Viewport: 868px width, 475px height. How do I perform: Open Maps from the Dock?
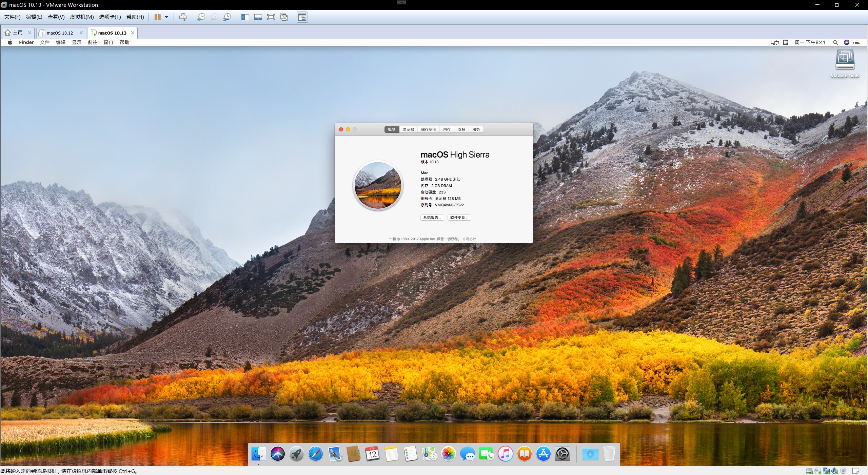(430, 454)
